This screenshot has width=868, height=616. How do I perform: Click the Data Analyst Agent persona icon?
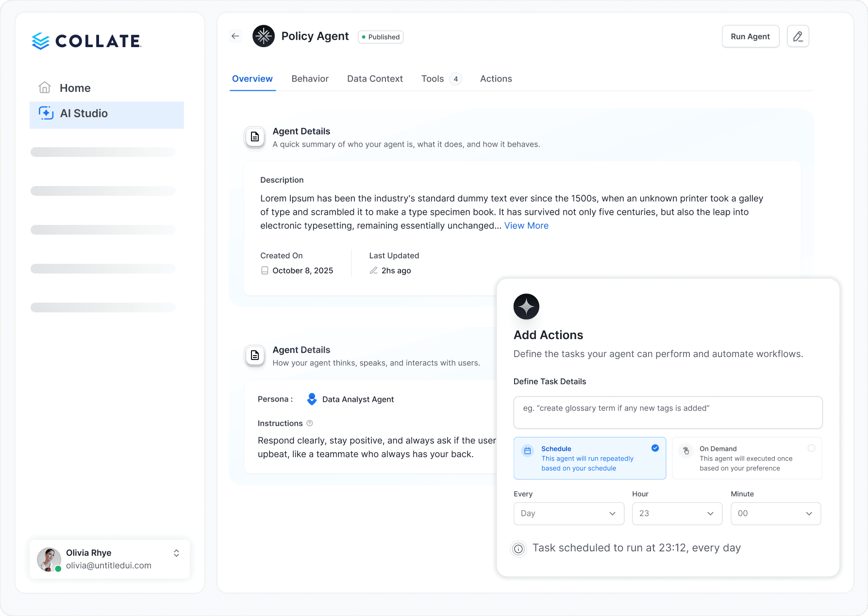(312, 399)
